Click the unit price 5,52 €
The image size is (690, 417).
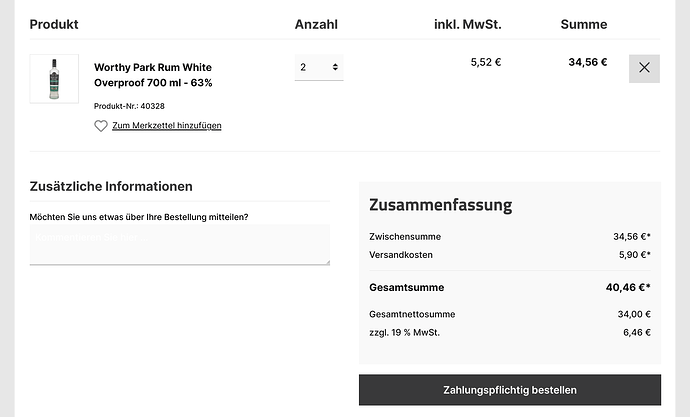[486, 62]
